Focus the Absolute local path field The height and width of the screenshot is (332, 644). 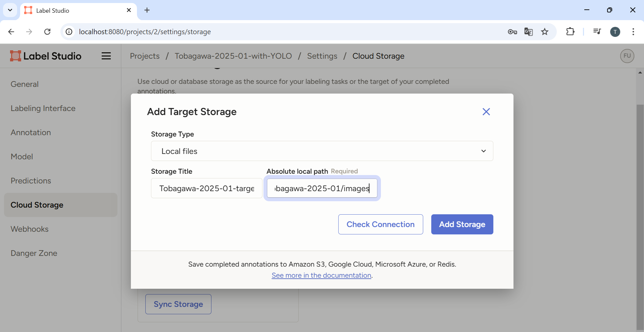pyautogui.click(x=322, y=188)
